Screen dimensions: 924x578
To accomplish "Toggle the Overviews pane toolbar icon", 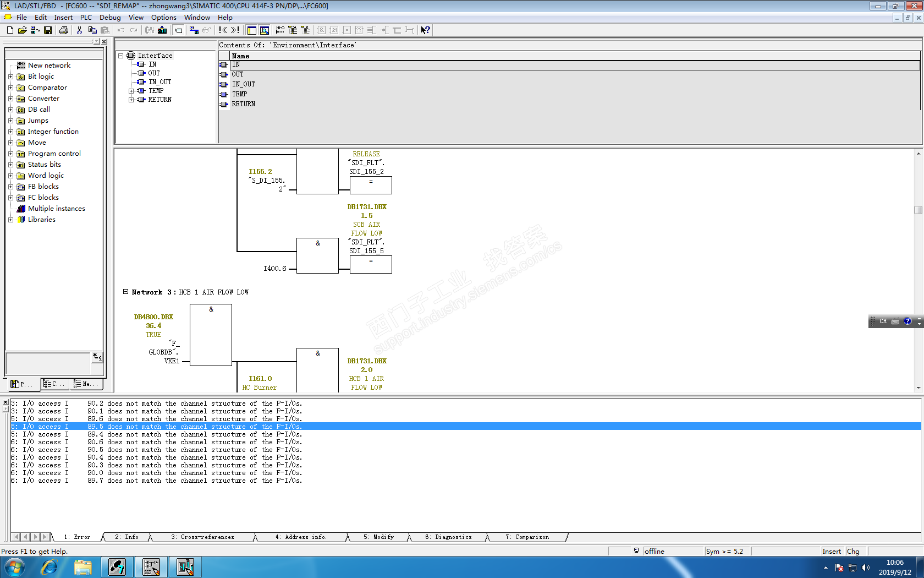I will [x=252, y=30].
